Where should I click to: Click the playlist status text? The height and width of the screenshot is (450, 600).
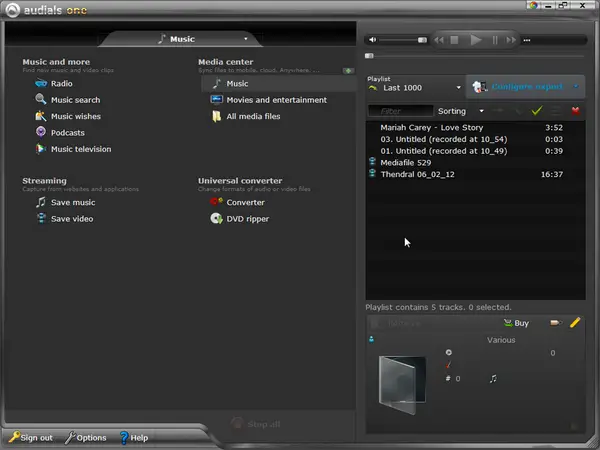coord(438,307)
